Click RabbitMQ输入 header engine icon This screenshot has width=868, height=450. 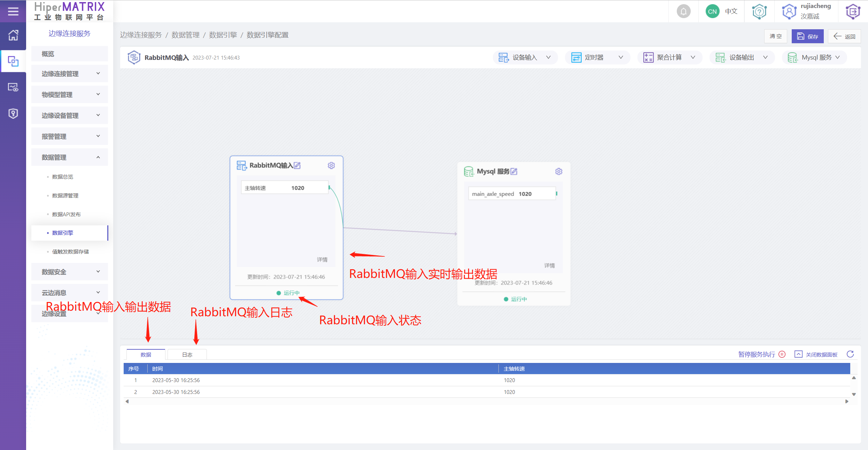(x=134, y=57)
